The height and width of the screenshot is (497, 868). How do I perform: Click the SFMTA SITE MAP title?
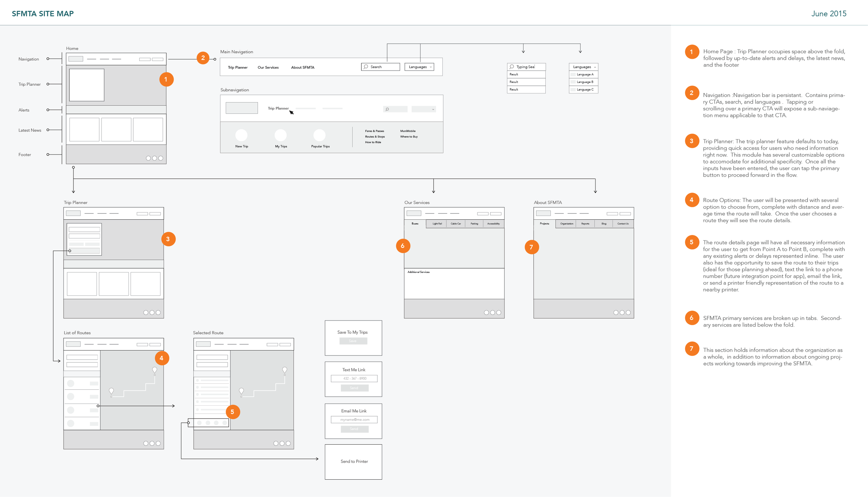43,14
